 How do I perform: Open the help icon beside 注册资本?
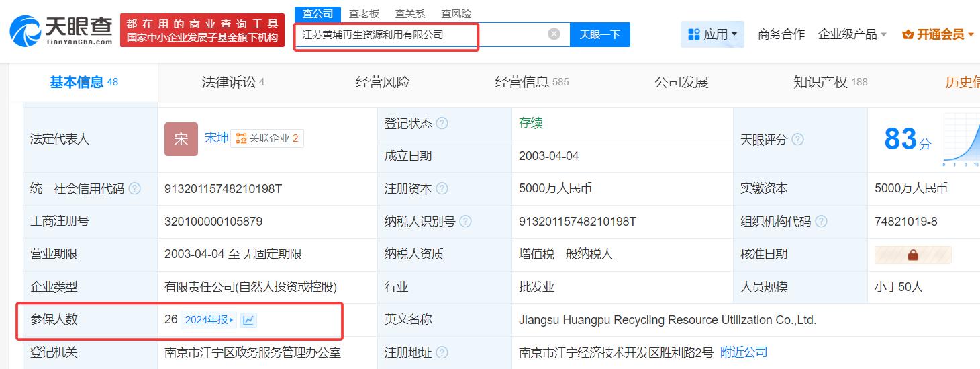tap(442, 189)
